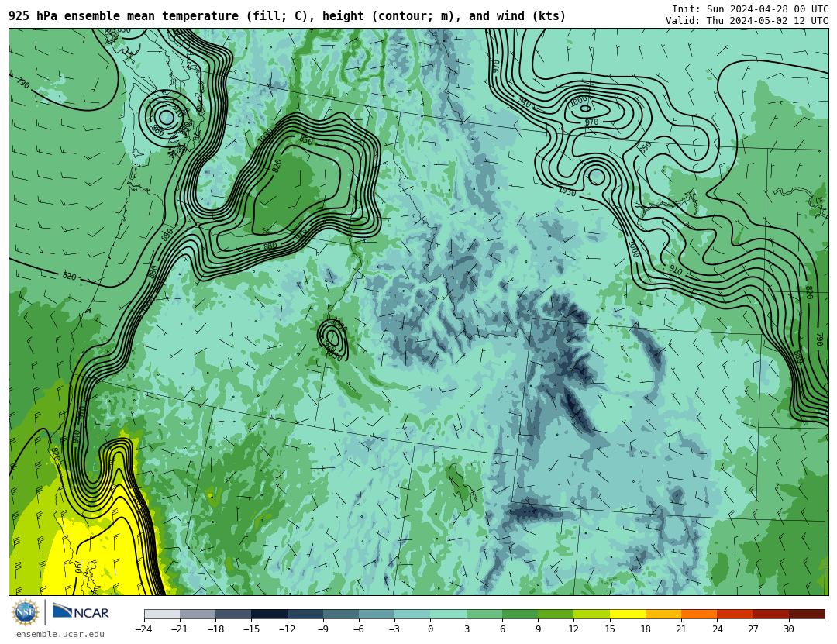This screenshot has width=837, height=644.
Task: Pick the colorbar segment between -3 and 0
Action: pyautogui.click(x=412, y=614)
